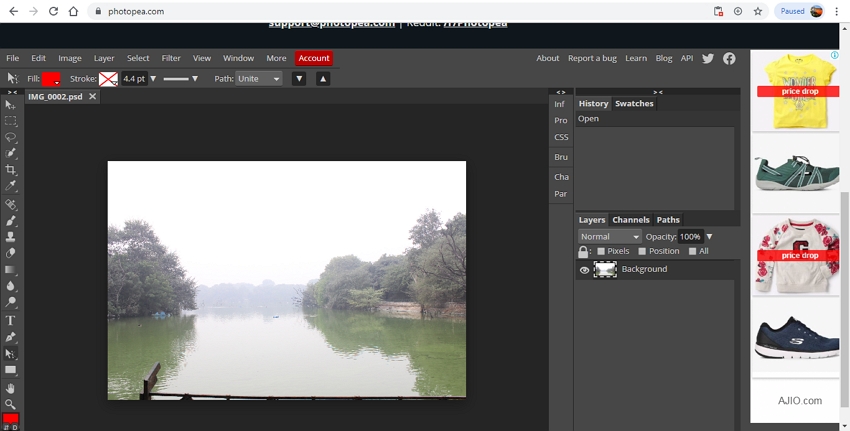Image resolution: width=850 pixels, height=431 pixels.
Task: Select the Type tool
Action: [11, 320]
